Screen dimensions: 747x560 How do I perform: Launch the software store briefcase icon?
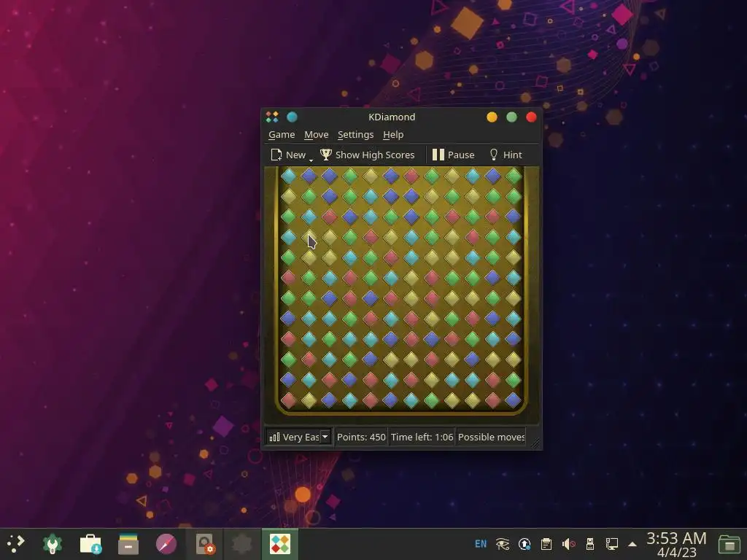pos(90,543)
